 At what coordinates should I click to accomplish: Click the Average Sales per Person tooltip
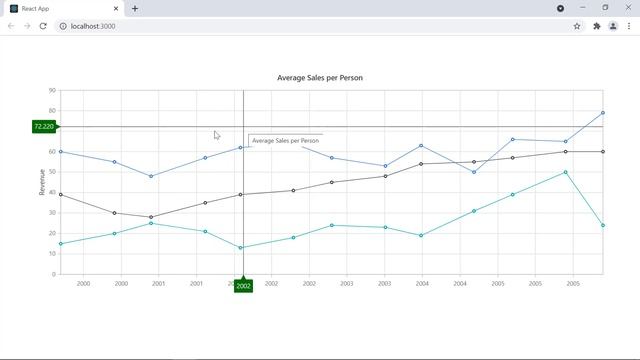(285, 140)
